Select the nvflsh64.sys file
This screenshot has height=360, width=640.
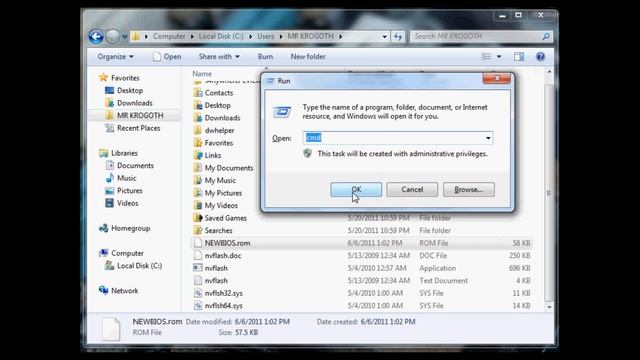click(224, 306)
